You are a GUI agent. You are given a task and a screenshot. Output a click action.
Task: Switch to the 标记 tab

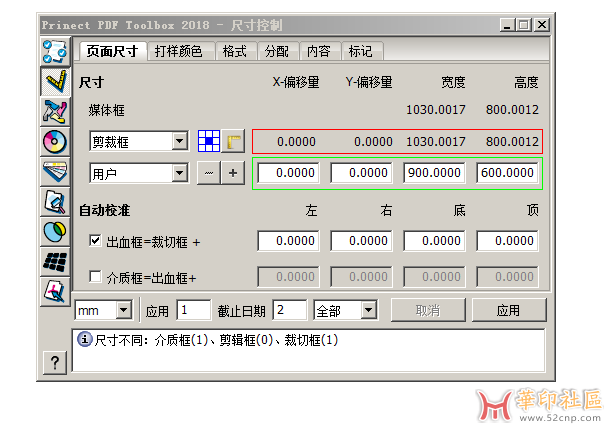pos(361,51)
